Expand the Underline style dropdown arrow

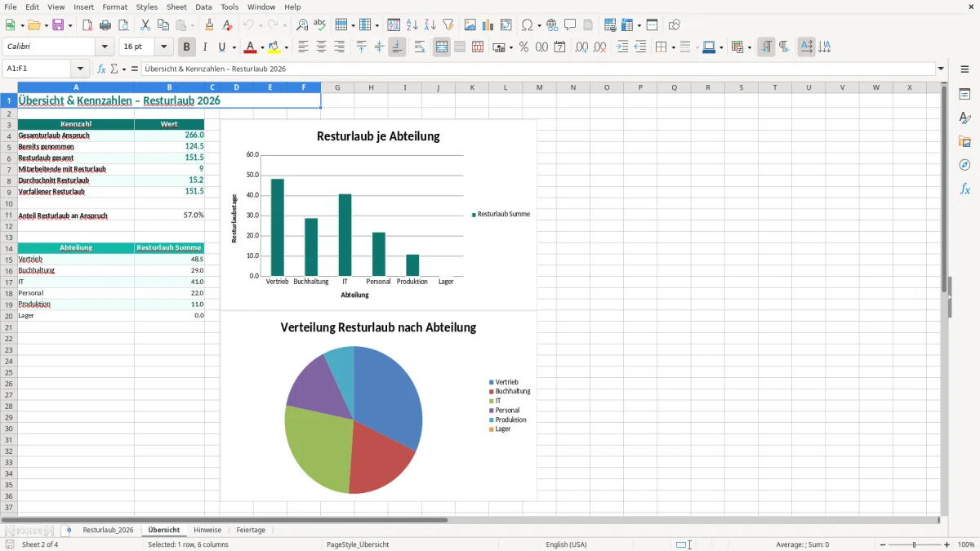point(234,47)
